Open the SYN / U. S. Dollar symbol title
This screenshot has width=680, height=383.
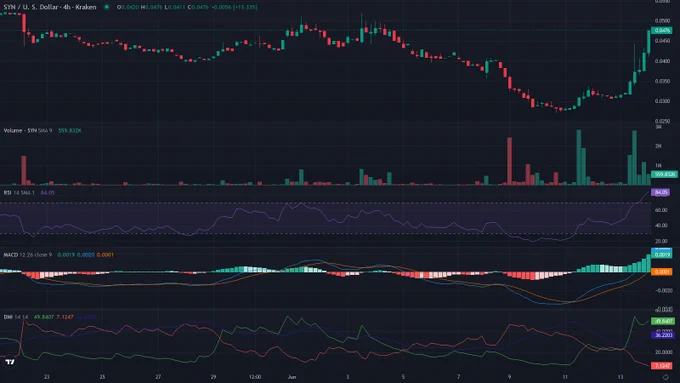pyautogui.click(x=50, y=7)
